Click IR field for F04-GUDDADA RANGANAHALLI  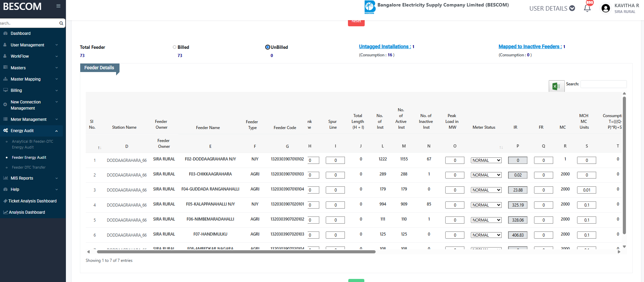[518, 190]
